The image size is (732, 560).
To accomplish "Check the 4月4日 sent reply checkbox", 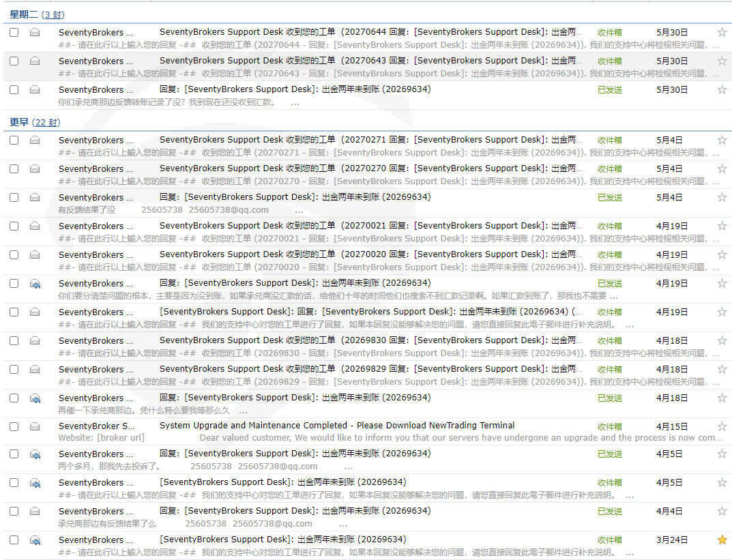I will pos(14,511).
